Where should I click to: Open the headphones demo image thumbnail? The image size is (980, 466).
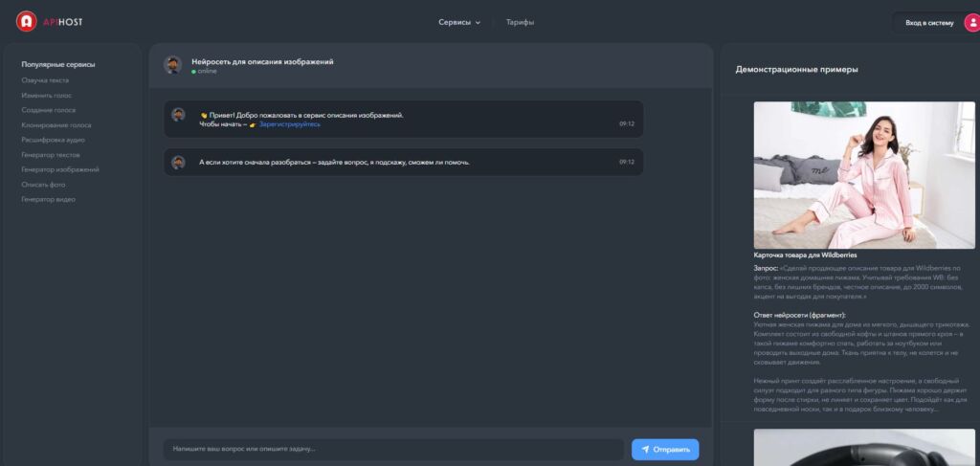click(x=864, y=447)
